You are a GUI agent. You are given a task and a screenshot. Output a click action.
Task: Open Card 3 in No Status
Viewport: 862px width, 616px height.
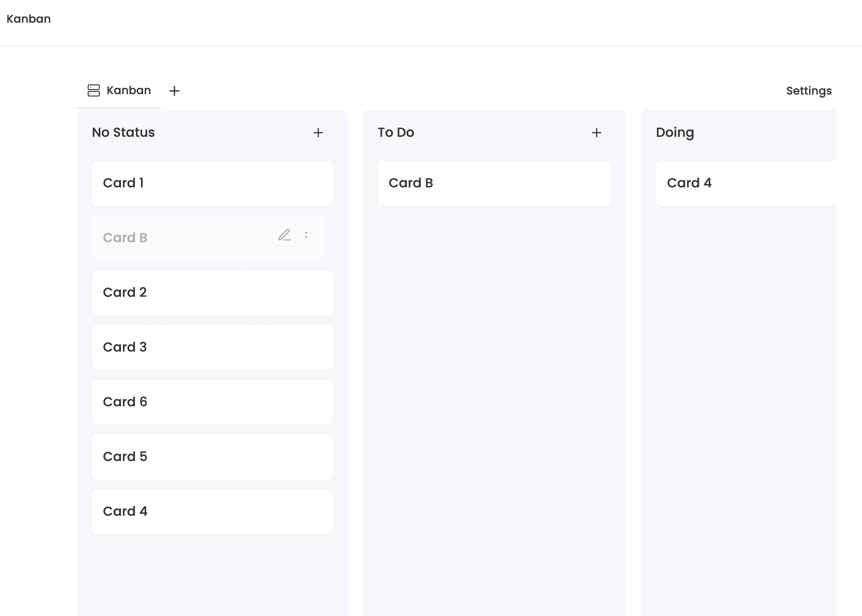point(212,347)
